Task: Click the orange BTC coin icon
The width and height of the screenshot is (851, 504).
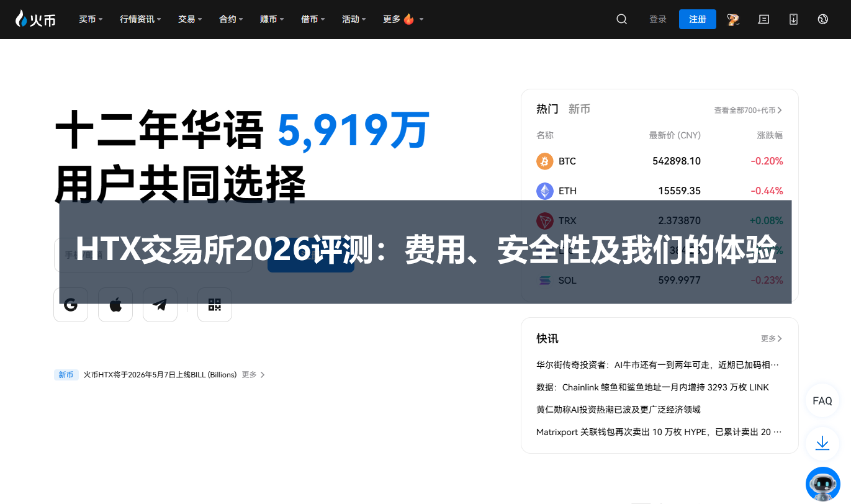Action: click(x=545, y=161)
